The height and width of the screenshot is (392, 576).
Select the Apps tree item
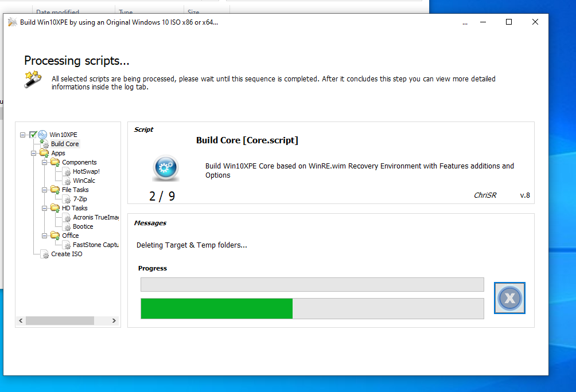(58, 153)
